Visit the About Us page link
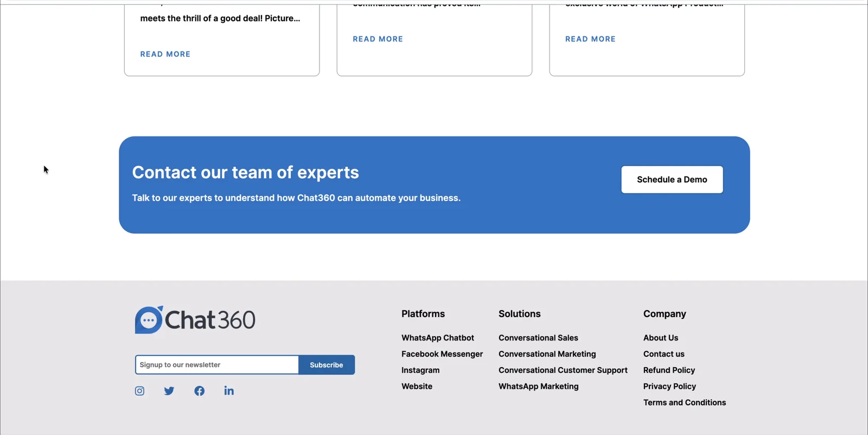This screenshot has width=868, height=435. (661, 338)
